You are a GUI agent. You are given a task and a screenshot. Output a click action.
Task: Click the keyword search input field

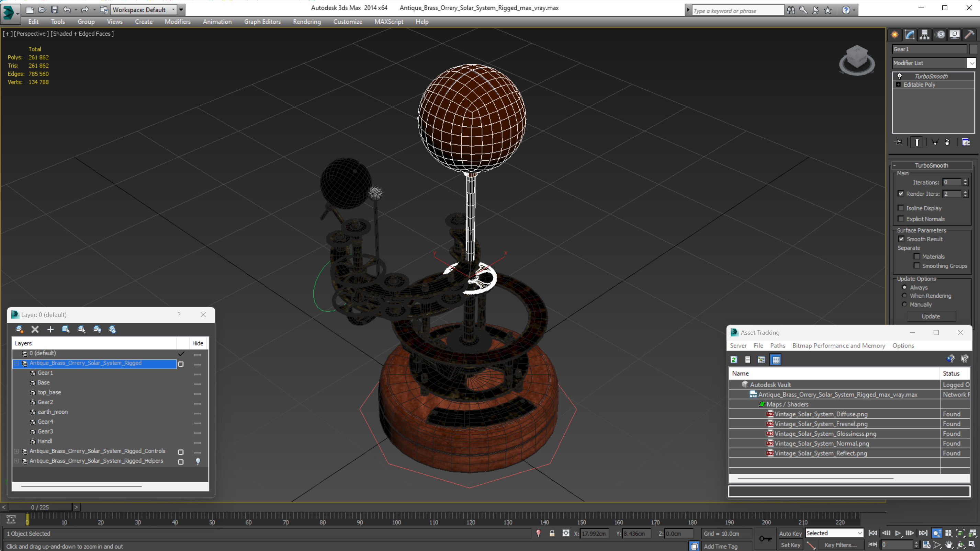(x=738, y=11)
